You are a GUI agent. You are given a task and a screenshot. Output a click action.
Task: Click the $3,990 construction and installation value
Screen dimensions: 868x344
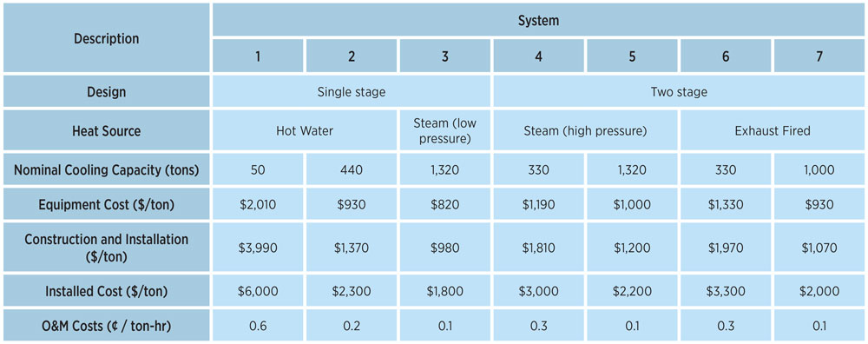pyautogui.click(x=258, y=247)
